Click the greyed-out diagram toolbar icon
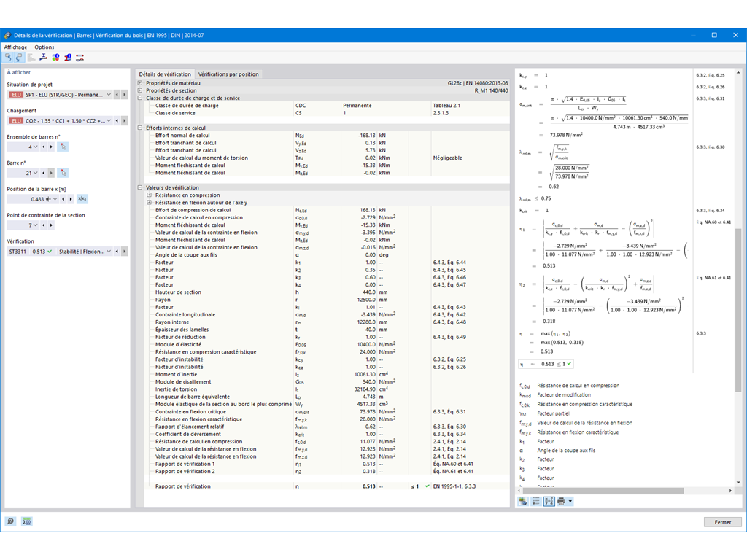This screenshot has height=560, width=747. 31,58
